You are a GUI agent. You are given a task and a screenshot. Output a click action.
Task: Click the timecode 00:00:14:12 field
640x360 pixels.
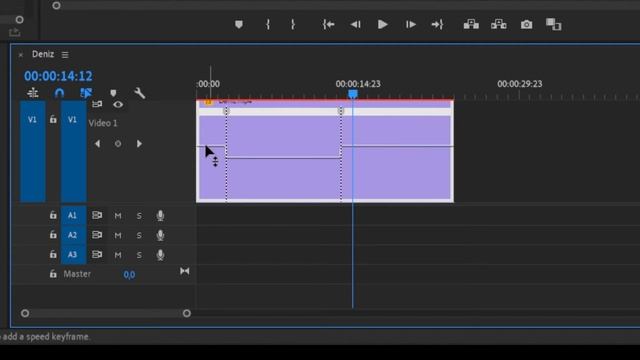point(58,76)
